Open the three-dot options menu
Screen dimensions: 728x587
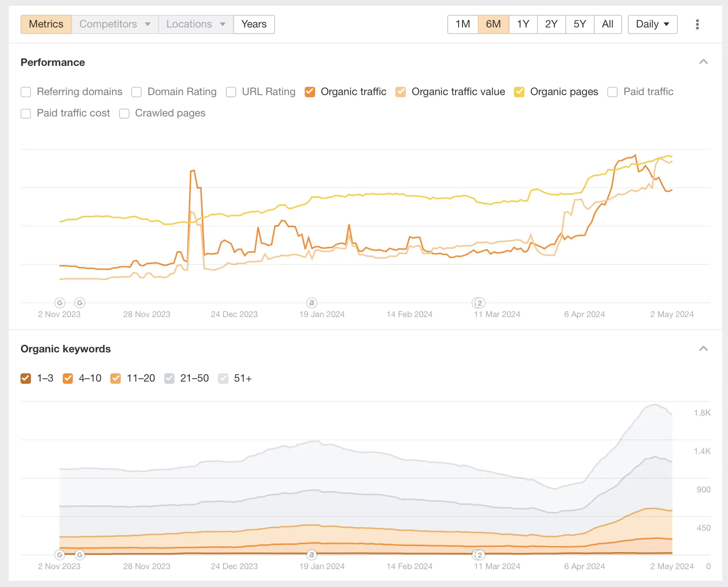[697, 24]
